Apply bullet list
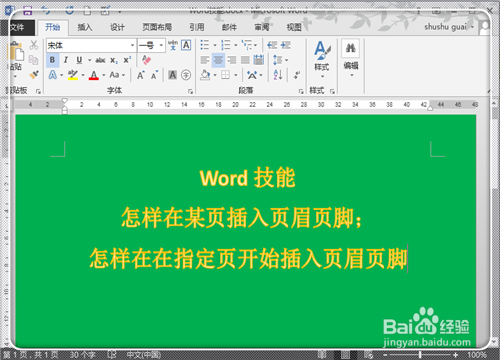The height and width of the screenshot is (360, 500). pyautogui.click(x=205, y=45)
